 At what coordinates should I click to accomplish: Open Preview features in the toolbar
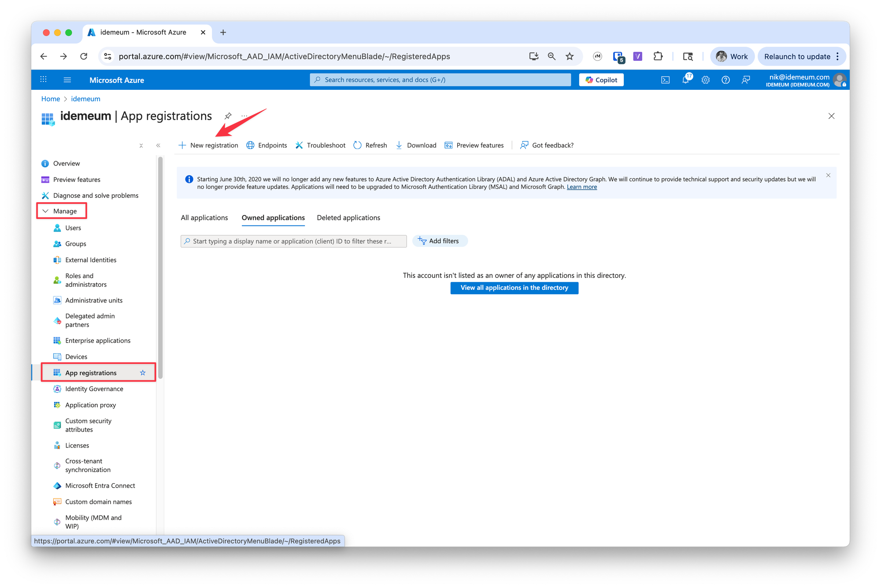click(474, 145)
